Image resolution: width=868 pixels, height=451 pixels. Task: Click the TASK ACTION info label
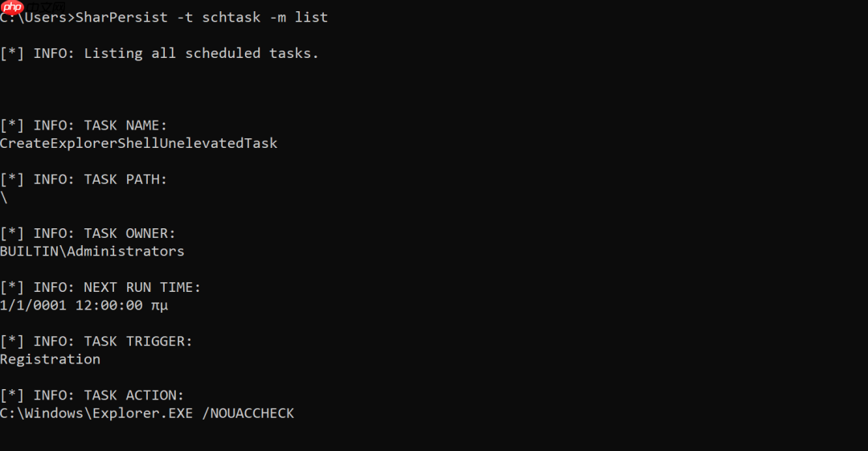[133, 395]
